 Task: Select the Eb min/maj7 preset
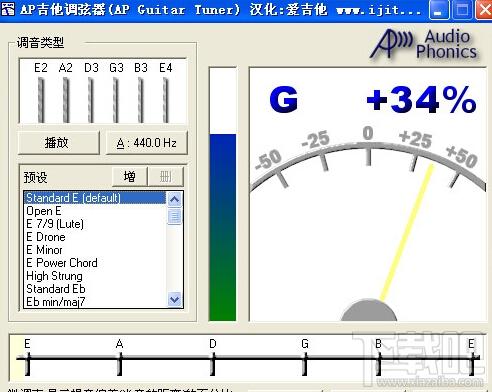click(95, 302)
